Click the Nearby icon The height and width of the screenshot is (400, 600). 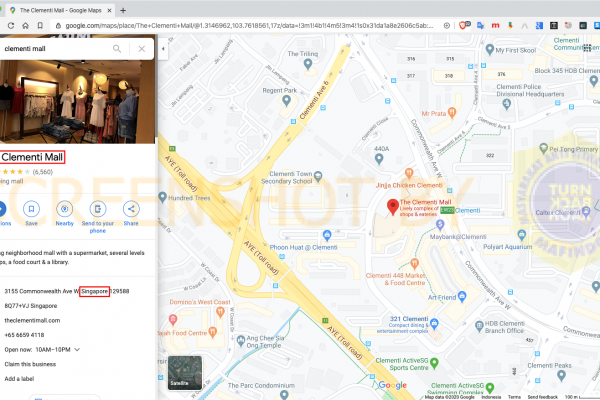click(65, 209)
